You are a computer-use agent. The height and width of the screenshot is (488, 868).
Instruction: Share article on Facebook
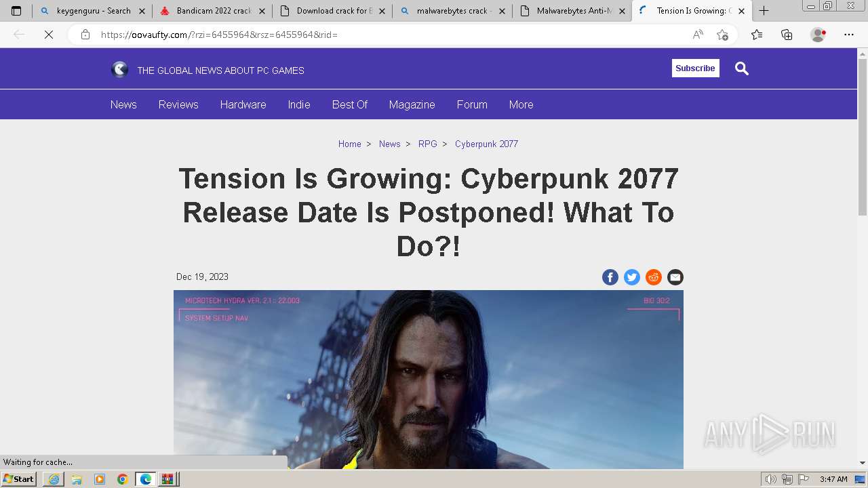tap(610, 277)
